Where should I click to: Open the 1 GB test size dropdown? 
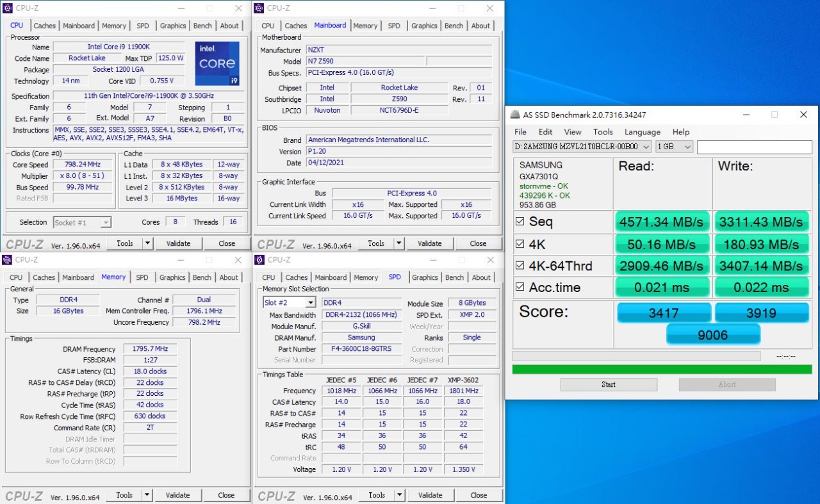point(675,147)
